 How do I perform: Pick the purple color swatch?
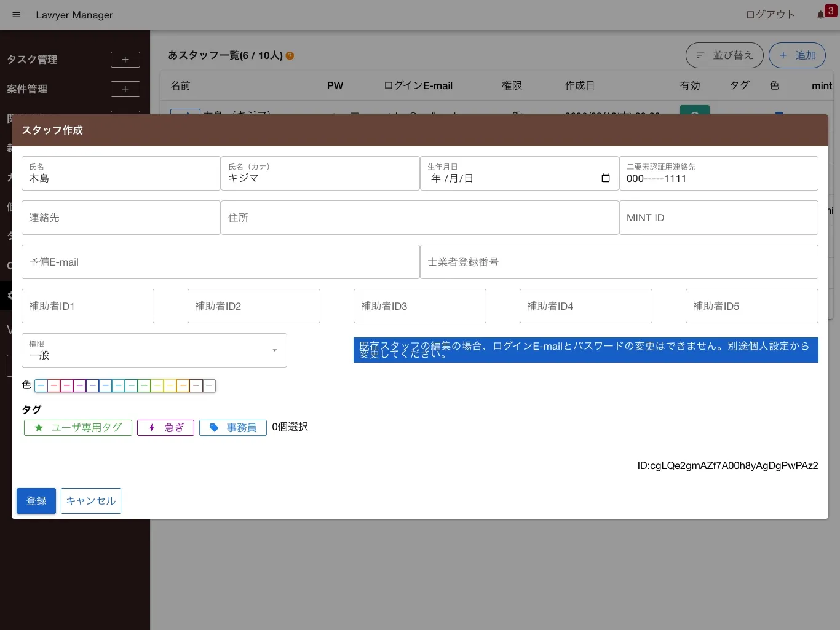[x=79, y=386]
